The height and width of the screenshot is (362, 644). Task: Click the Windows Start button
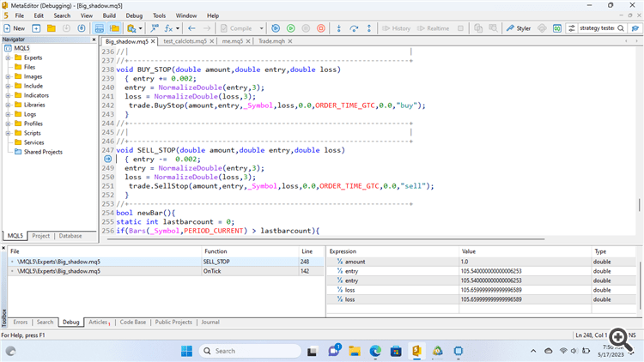coord(186,351)
